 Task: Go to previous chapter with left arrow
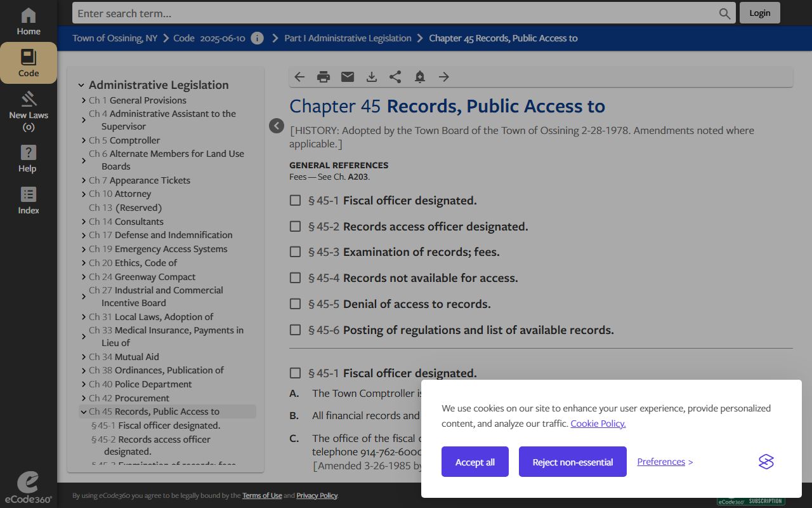coord(299,77)
